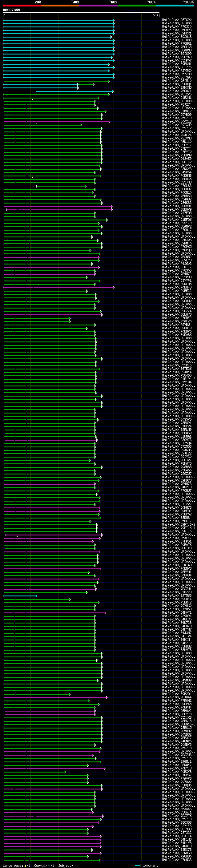Select the query name BB927355
197x868 pixels.
(11, 10)
